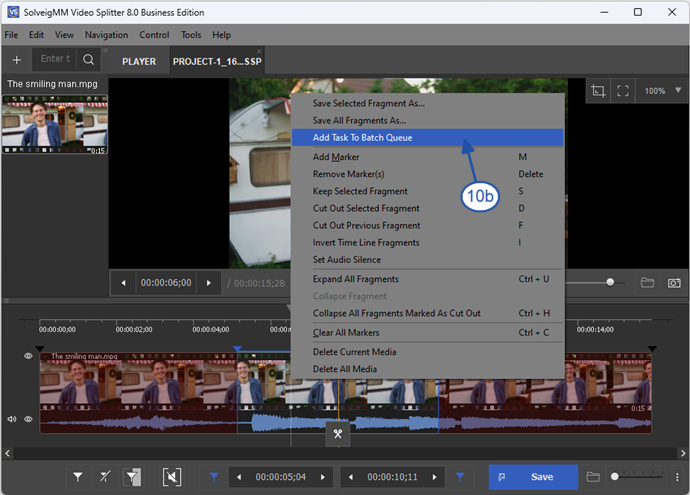Choose Save Selected Fragment As...
This screenshot has width=690, height=495.
427,103
